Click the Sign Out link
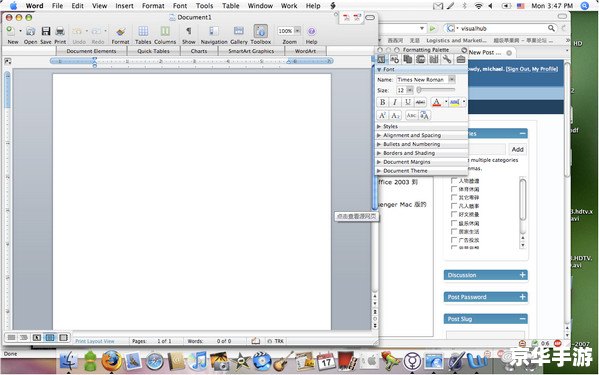 tap(518, 69)
